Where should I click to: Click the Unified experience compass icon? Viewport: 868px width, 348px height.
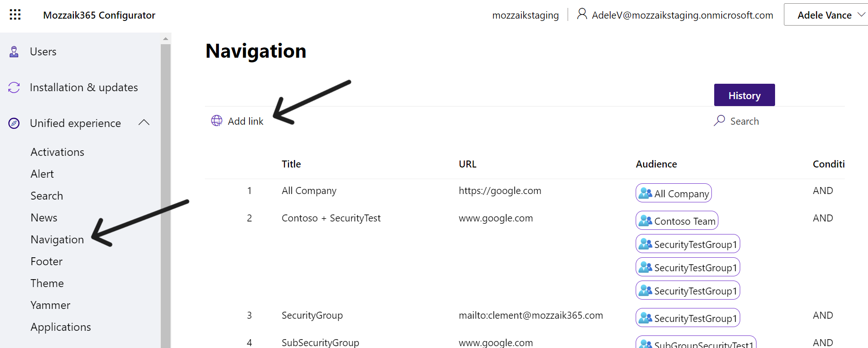[x=14, y=123]
